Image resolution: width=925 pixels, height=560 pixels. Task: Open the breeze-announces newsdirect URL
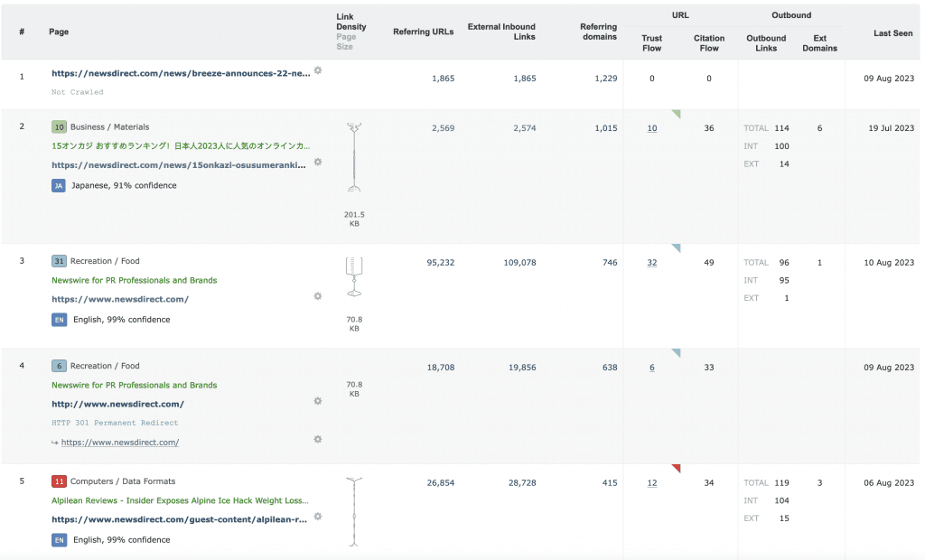[x=181, y=73]
